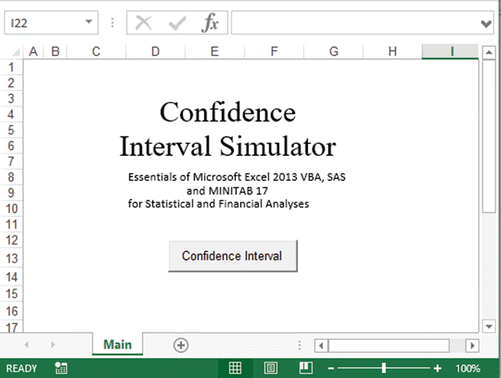Viewport: 501px width, 378px height.
Task: Add a new sheet with plus icon
Action: [x=181, y=345]
